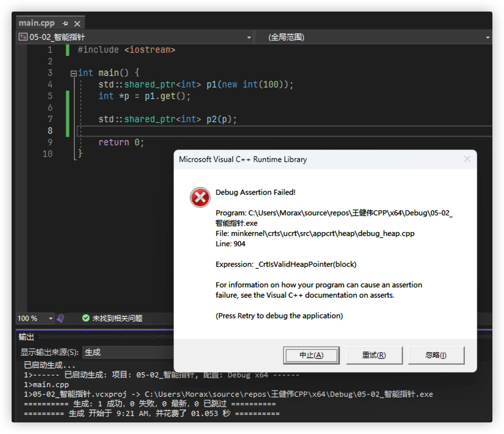This screenshot has width=504, height=434.
Task: Click the shared_ptr p1(new int(100)) line
Action: pyautogui.click(x=196, y=85)
